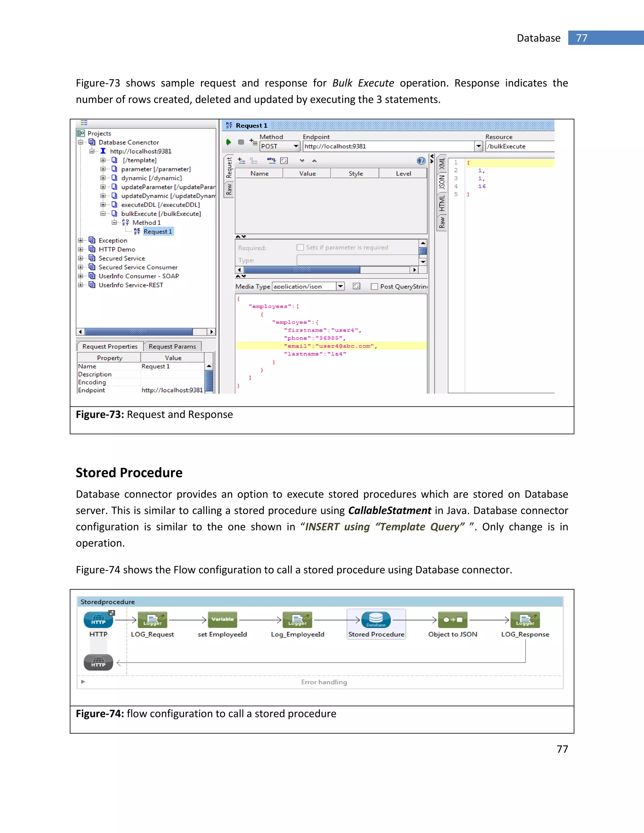This screenshot has height=833, width=644.
Task: Click the clear parameter values icon
Action: coord(284,161)
